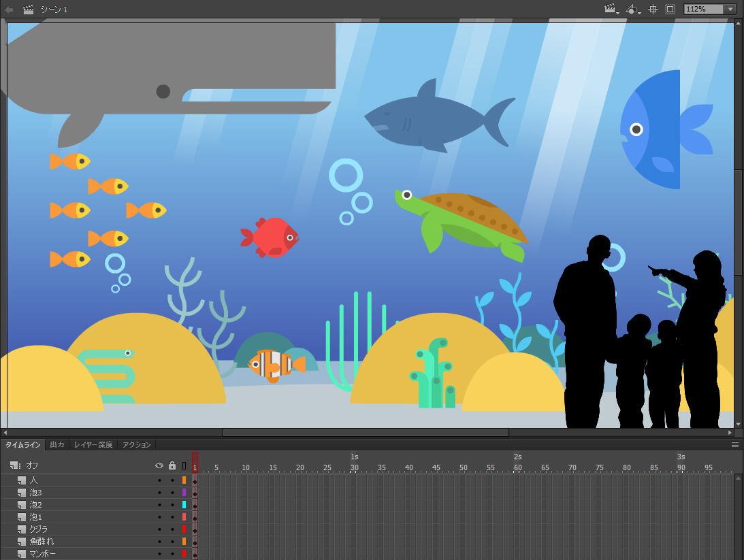Hide the 人 layer via visibility dot
The width and height of the screenshot is (744, 560).
[159, 480]
